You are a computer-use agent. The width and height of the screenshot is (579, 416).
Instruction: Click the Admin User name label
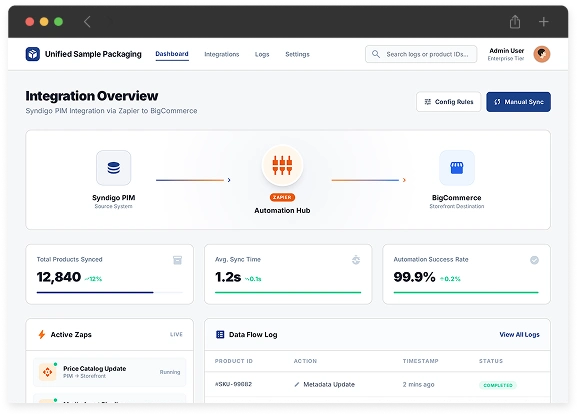[506, 51]
